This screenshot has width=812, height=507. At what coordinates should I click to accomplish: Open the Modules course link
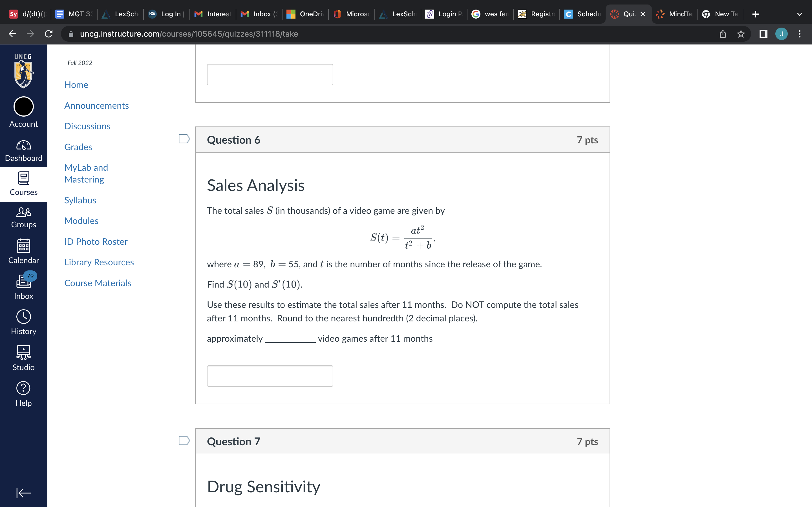tap(81, 221)
